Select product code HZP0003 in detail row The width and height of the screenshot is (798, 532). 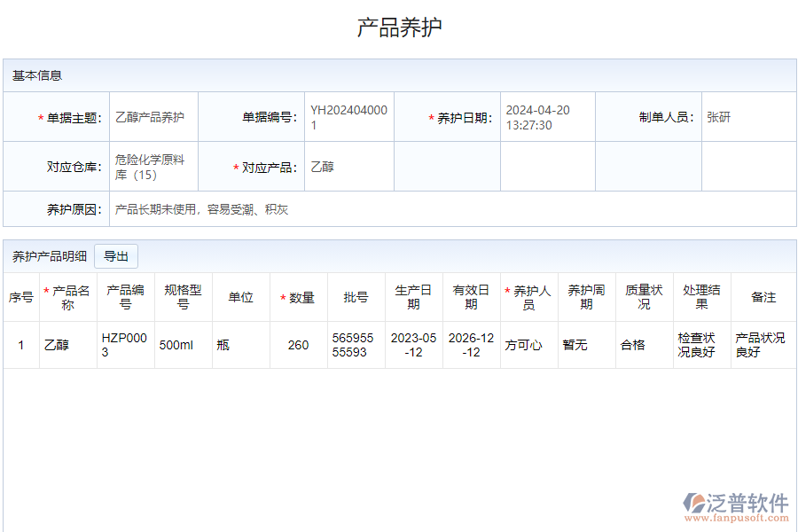(124, 344)
